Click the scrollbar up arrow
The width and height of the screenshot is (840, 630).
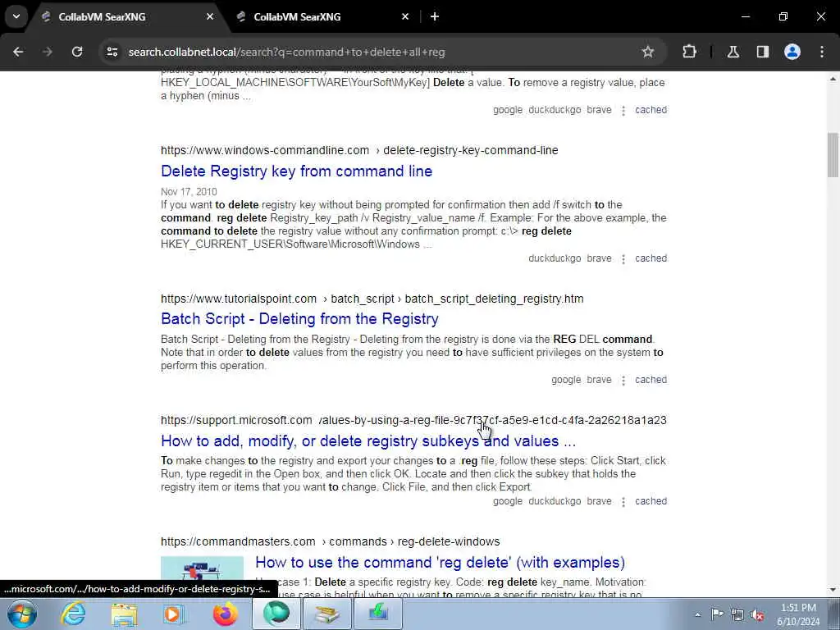click(x=833, y=80)
